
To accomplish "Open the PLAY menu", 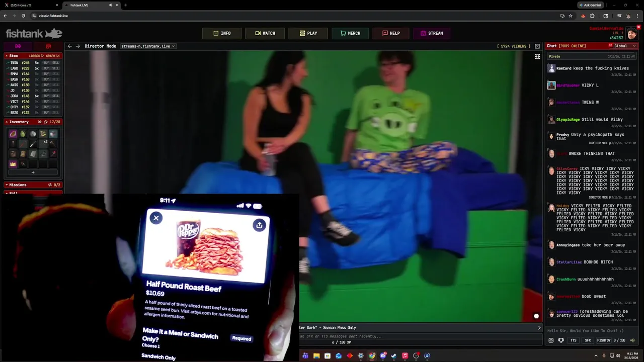I will (x=308, y=33).
